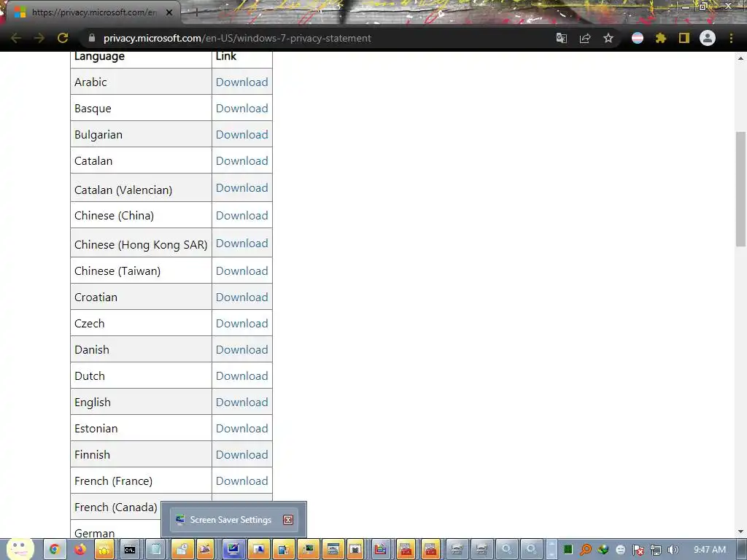Download the Danish privacy statement
This screenshot has width=747, height=560.
coord(242,349)
